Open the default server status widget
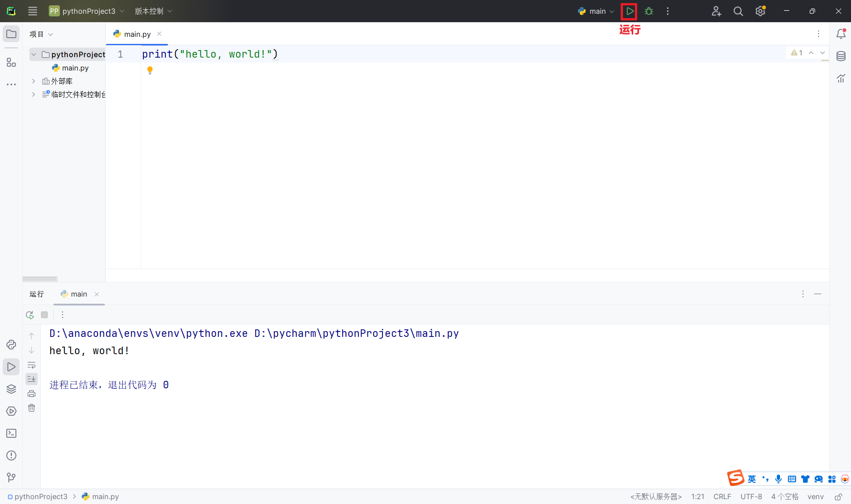 (656, 496)
